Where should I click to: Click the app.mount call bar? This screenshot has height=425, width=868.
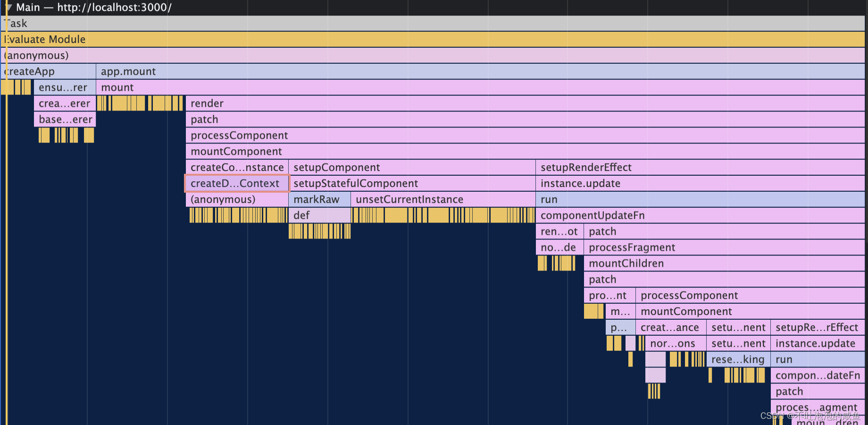(x=481, y=72)
